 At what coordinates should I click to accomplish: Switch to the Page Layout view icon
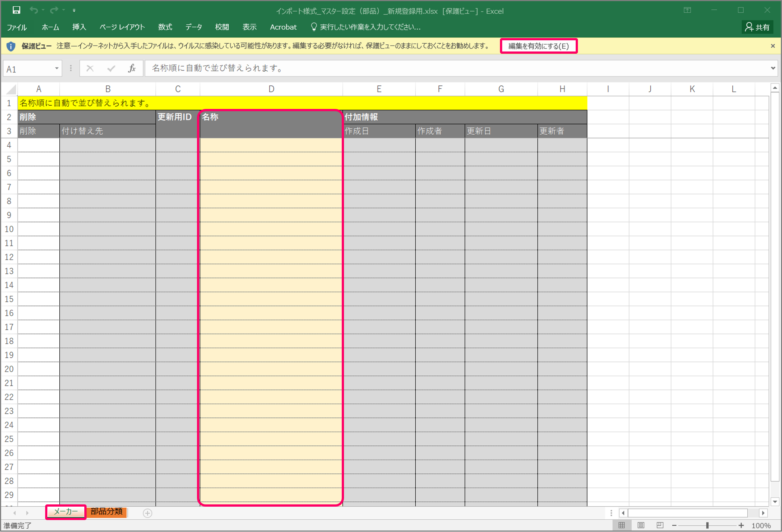click(x=641, y=525)
